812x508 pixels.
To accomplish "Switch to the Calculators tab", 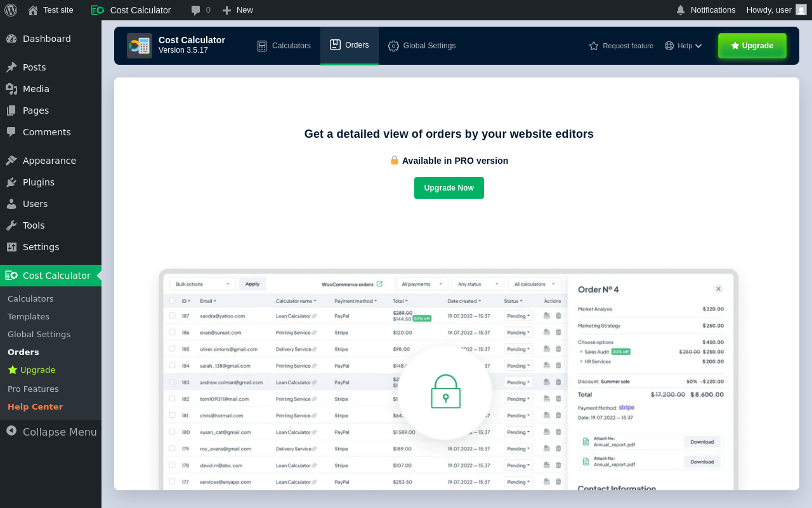I will click(284, 46).
